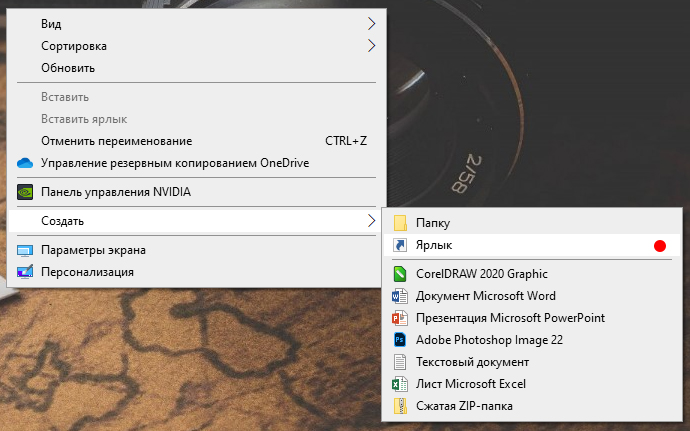Click the green CorelDRAW icon
The height and width of the screenshot is (431, 690).
coord(400,274)
